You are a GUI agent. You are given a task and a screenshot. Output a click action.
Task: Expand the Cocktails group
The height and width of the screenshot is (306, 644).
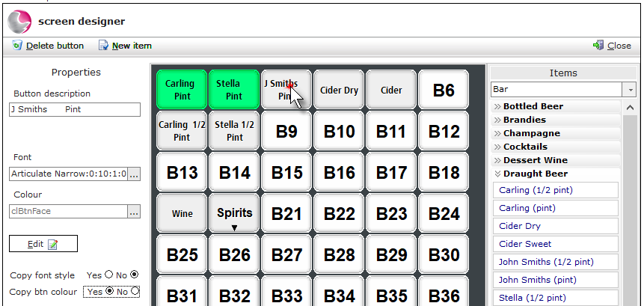pos(556,147)
